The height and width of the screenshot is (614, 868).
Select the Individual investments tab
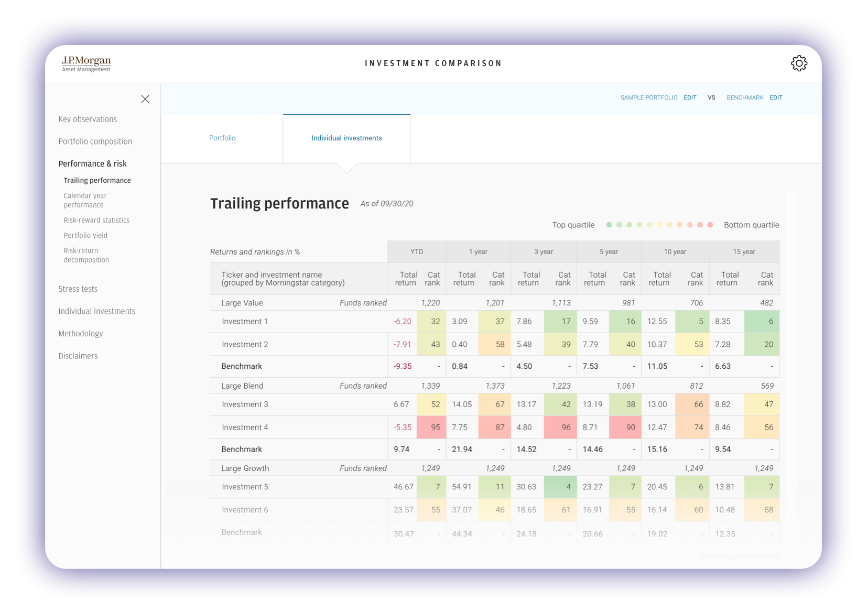point(346,138)
